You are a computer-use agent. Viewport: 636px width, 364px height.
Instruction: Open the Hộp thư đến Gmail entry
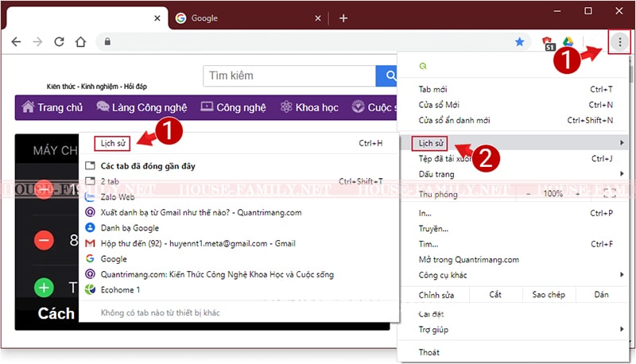click(x=239, y=243)
